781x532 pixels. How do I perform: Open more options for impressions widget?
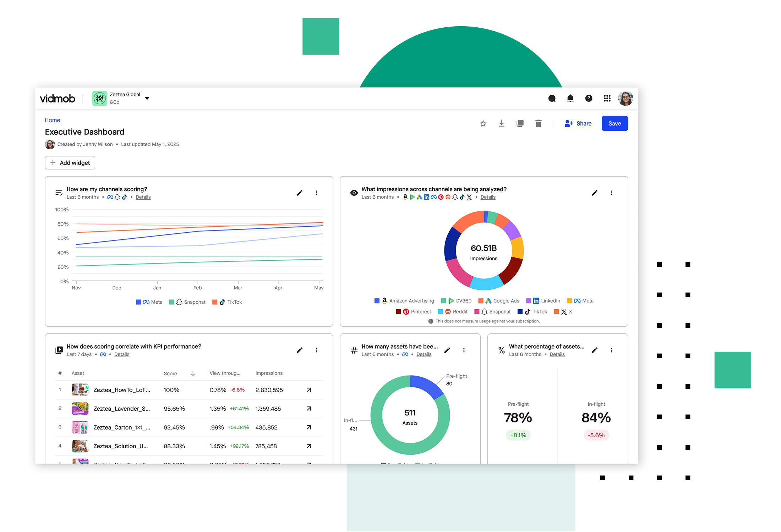611,193
